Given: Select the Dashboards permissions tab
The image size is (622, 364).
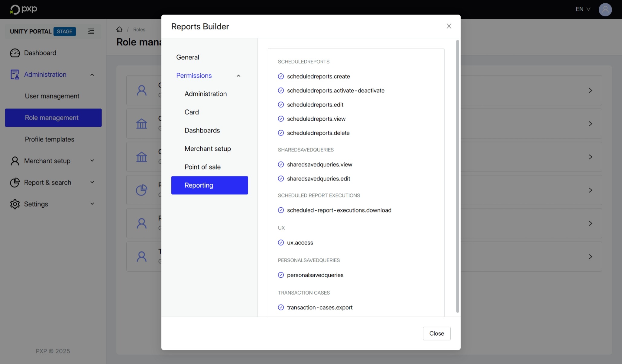Looking at the screenshot, I should click(x=202, y=130).
